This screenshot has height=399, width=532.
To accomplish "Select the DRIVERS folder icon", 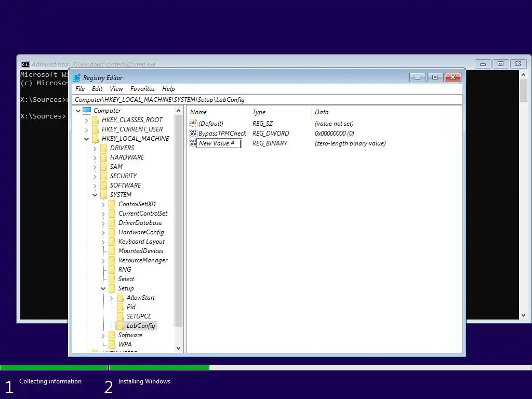I will pos(104,148).
